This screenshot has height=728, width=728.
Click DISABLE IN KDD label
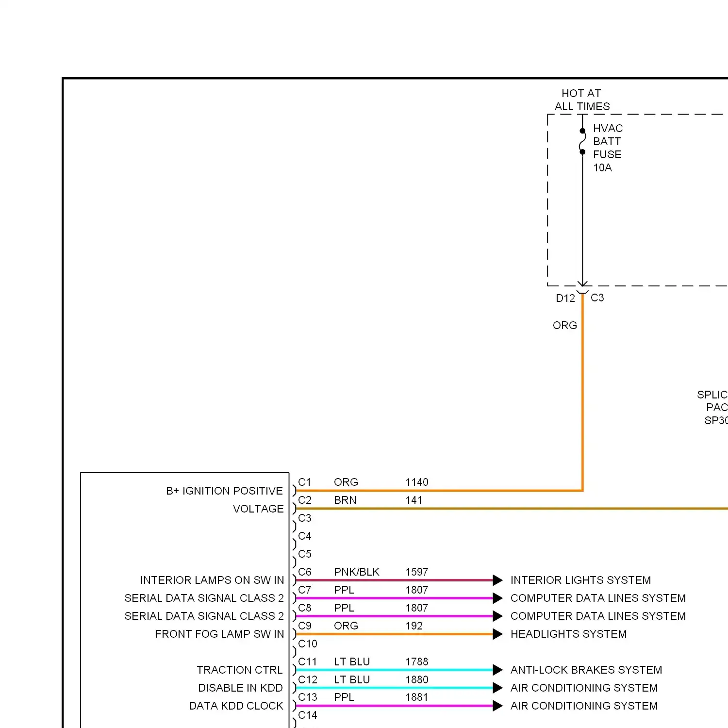tap(240, 688)
